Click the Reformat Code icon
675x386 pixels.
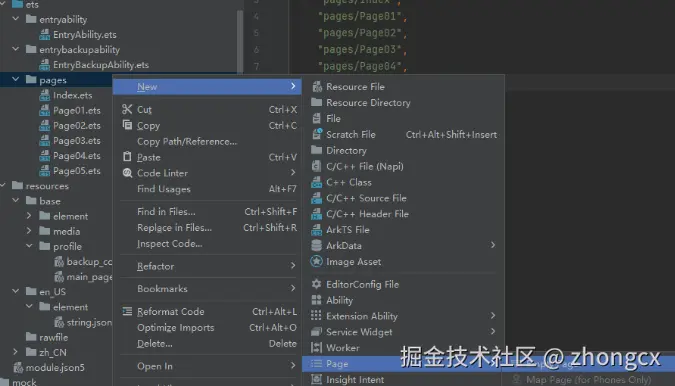coord(127,312)
